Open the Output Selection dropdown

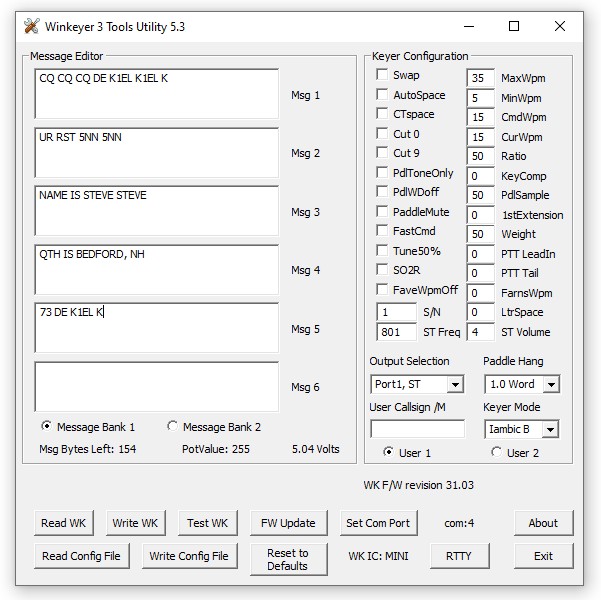click(x=455, y=385)
